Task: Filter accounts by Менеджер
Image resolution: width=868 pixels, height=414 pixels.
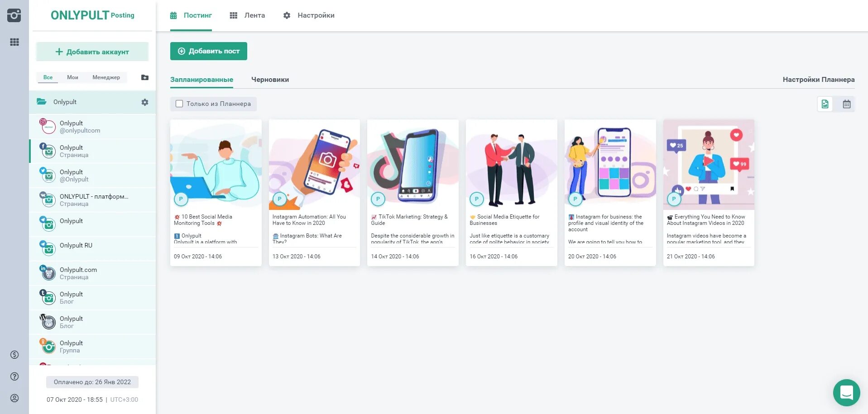Action: tap(106, 77)
